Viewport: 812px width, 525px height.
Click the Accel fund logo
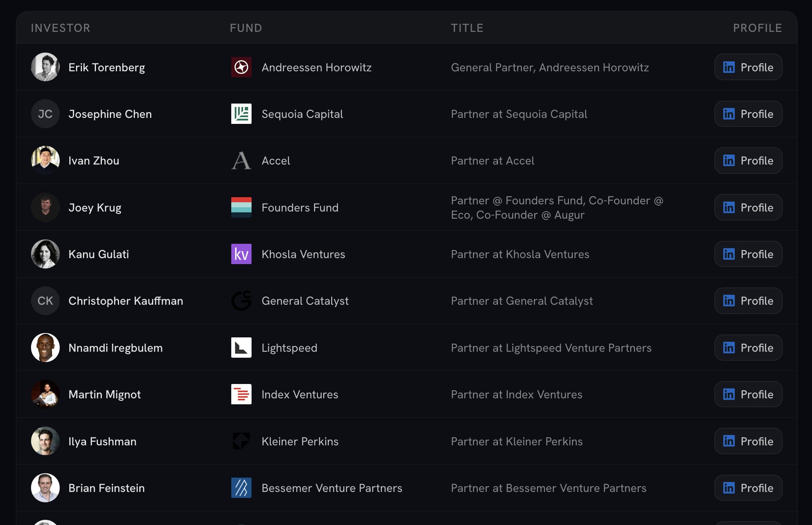tap(241, 161)
